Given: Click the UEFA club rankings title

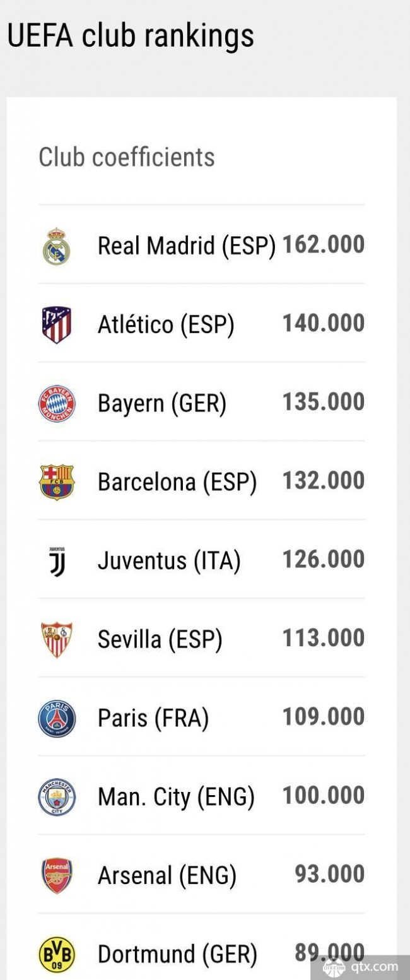Looking at the screenshot, I should click(x=131, y=36).
